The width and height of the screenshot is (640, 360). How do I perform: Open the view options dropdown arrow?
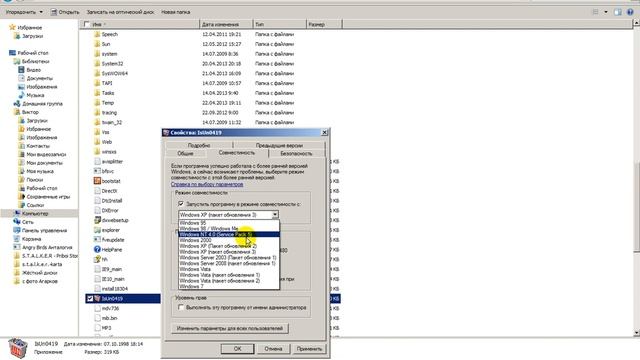(x=606, y=12)
